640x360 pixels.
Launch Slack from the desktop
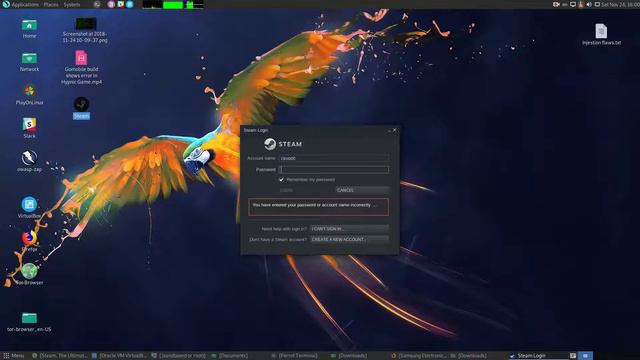point(29,128)
